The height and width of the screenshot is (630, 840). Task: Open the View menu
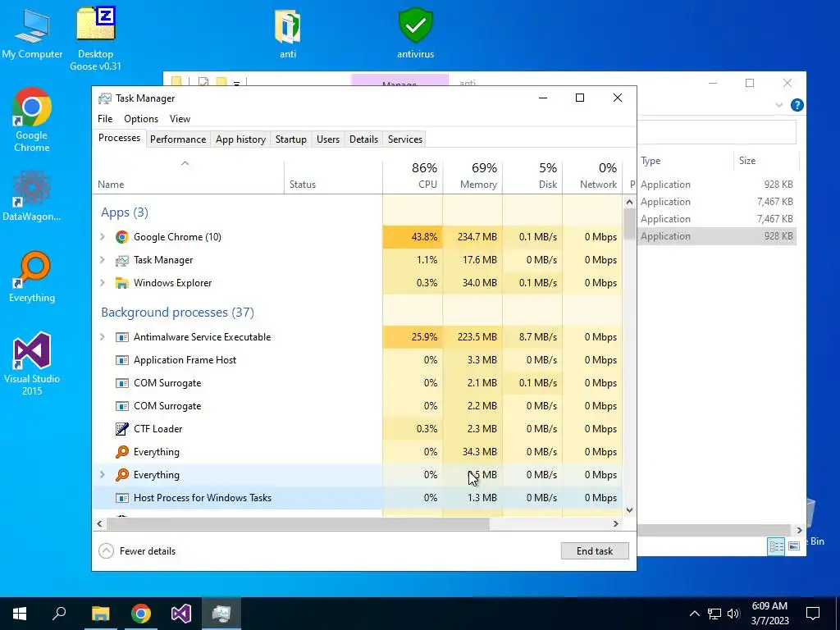[180, 118]
